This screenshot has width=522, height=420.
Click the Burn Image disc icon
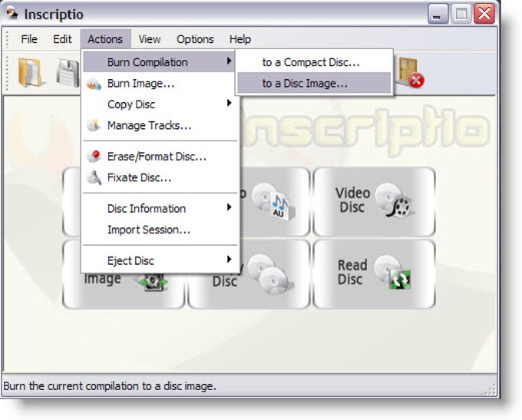coord(94,84)
